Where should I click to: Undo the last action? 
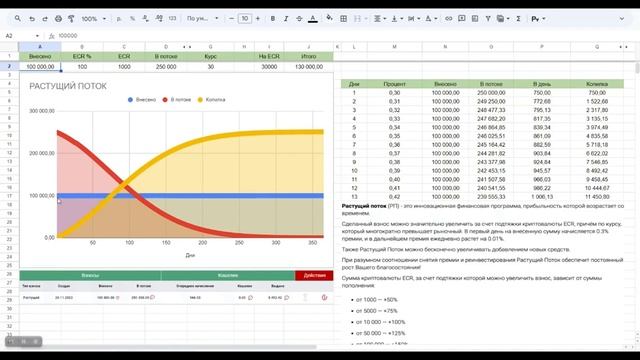pyautogui.click(x=31, y=19)
